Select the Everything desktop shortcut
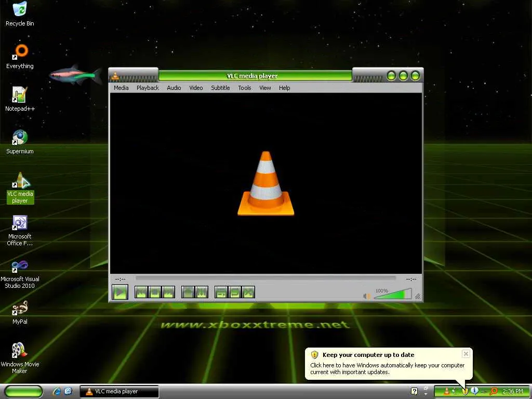This screenshot has height=399, width=532. [x=20, y=57]
